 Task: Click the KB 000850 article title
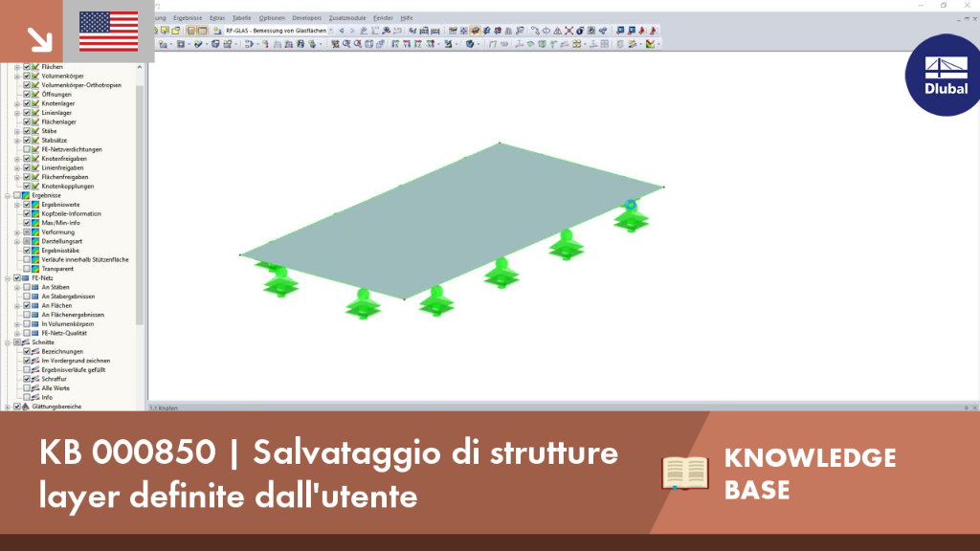point(329,474)
